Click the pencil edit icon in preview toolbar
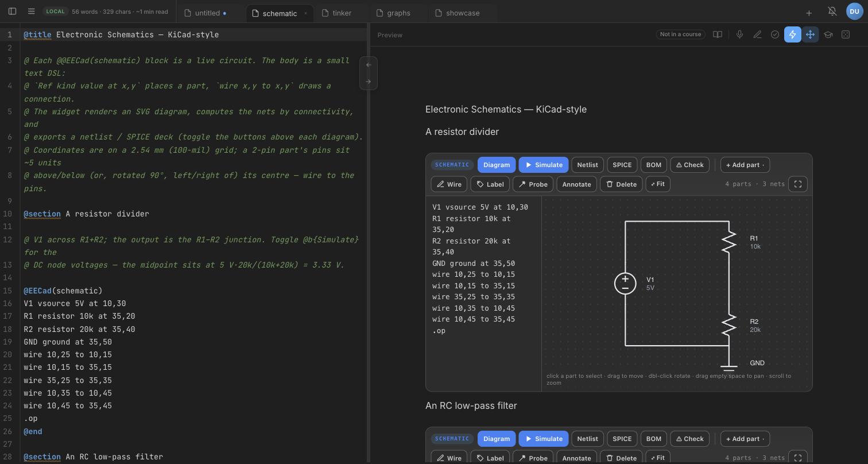Screen dimensions: 868x464 coord(757,34)
